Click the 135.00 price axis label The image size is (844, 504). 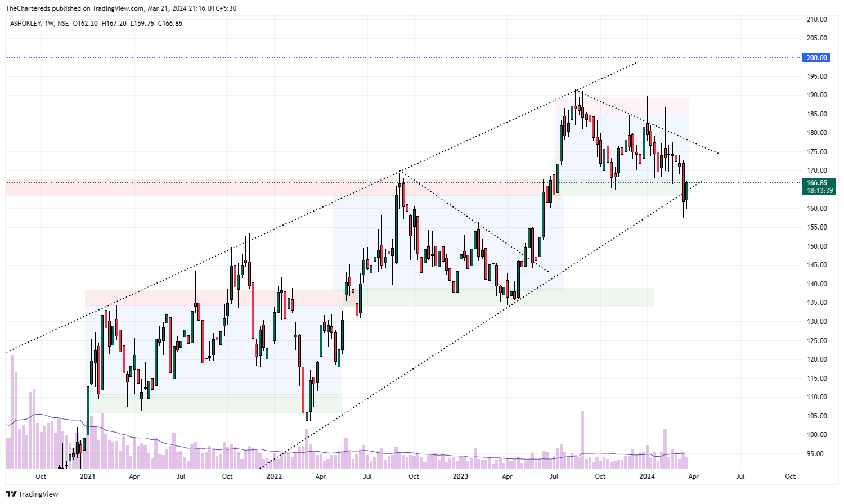pyautogui.click(x=817, y=303)
